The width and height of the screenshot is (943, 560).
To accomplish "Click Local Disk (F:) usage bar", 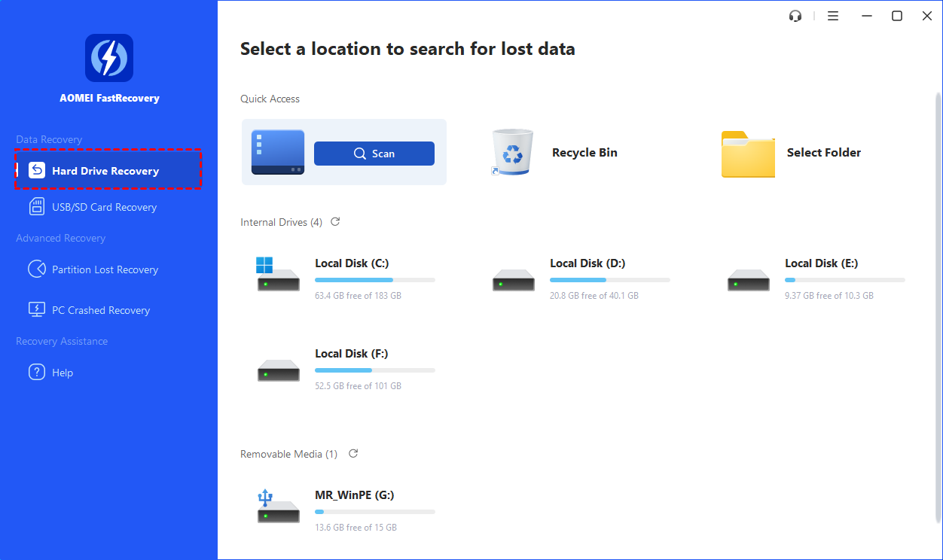I will pyautogui.click(x=374, y=370).
